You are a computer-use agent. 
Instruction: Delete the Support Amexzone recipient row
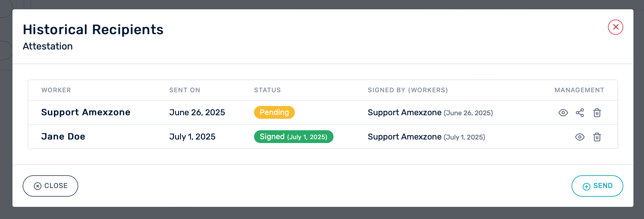click(x=597, y=113)
